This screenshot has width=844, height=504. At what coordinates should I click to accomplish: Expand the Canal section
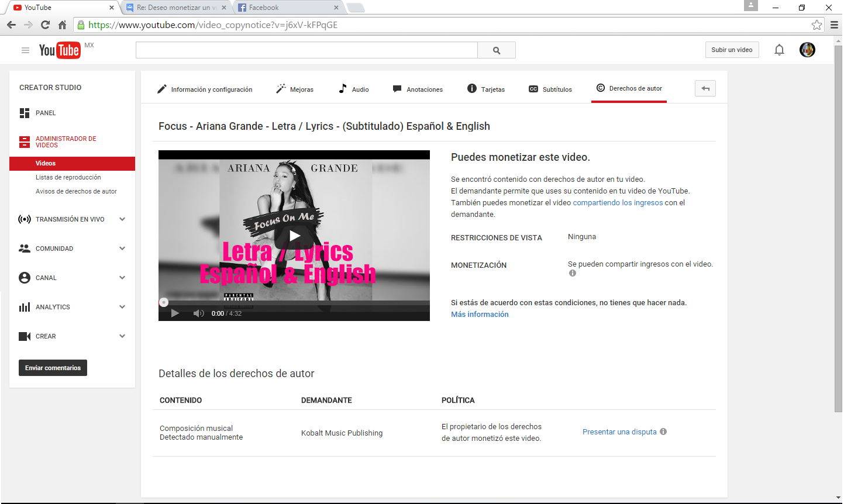pos(122,278)
